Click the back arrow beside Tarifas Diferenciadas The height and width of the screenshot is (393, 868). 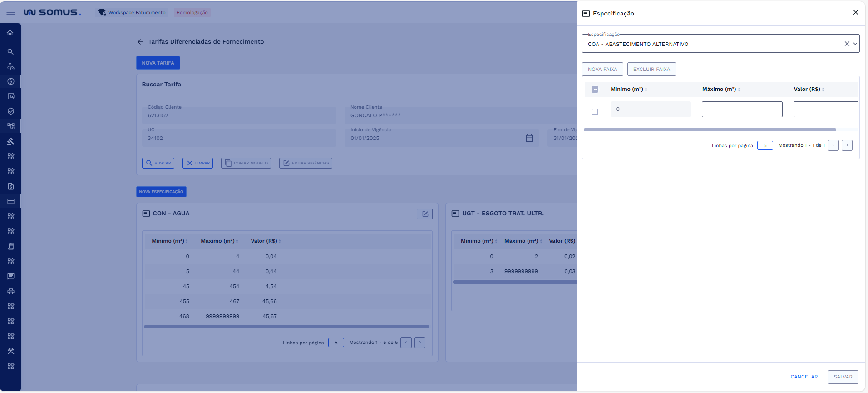click(x=140, y=42)
